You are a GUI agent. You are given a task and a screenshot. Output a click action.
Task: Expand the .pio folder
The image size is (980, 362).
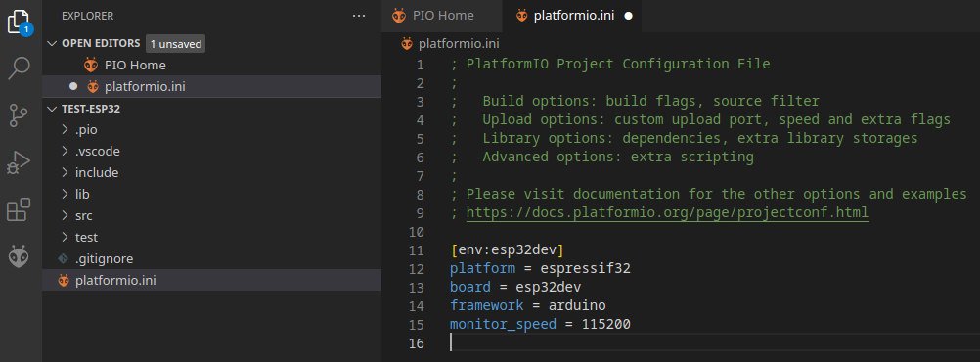65,130
